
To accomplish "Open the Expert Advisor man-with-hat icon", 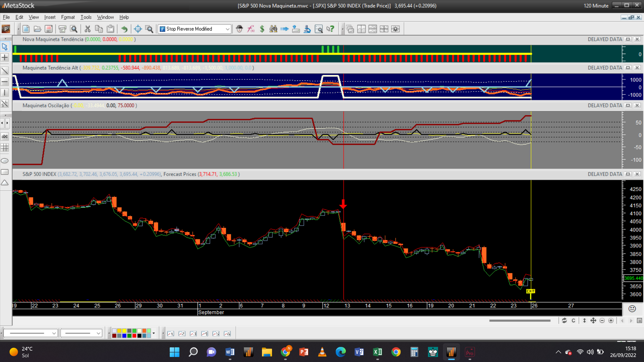I will [239, 29].
